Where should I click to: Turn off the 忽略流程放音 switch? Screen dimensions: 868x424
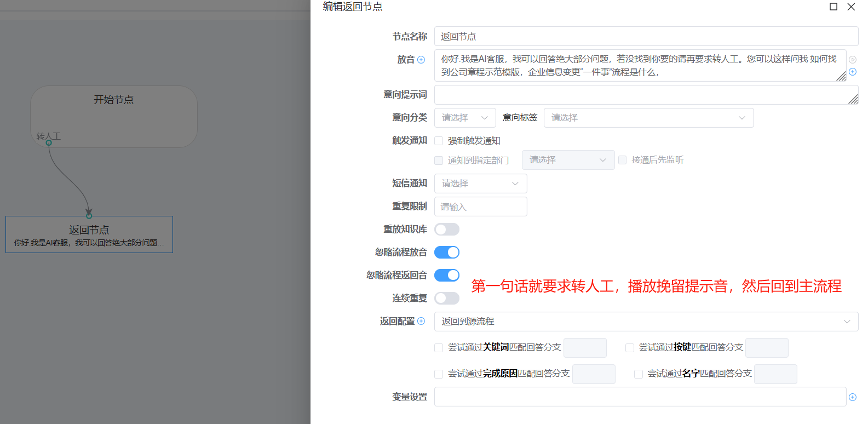point(447,253)
